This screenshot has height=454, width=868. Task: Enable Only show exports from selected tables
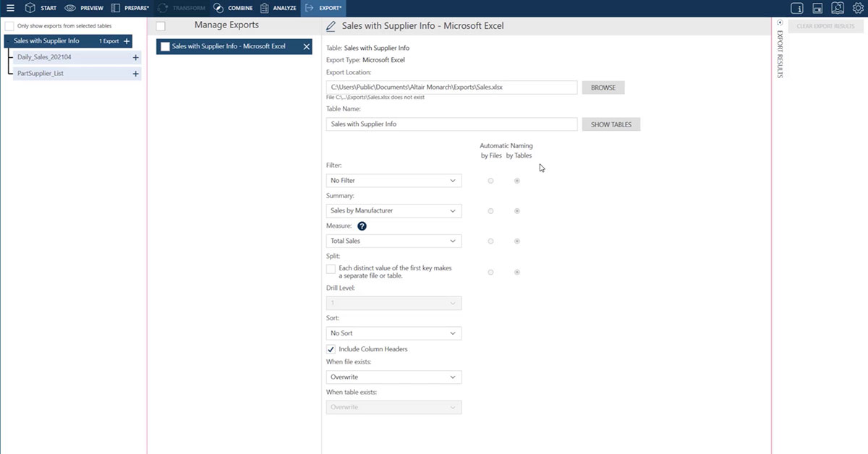pyautogui.click(x=9, y=25)
